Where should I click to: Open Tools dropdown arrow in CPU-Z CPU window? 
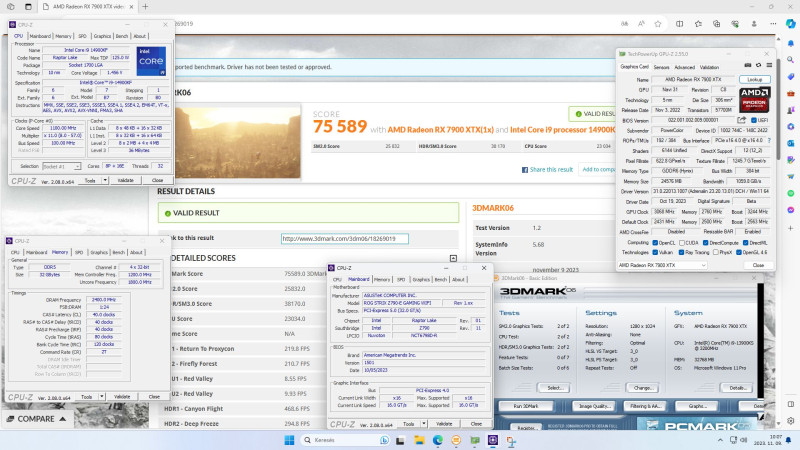tap(105, 180)
